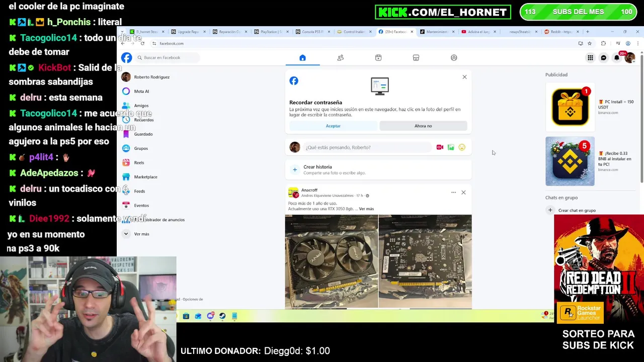
Task: Click the Facebook logo
Action: (x=126, y=57)
